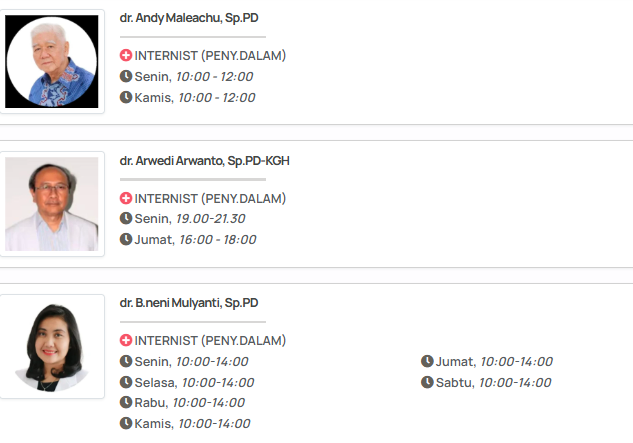The image size is (633, 443).
Task: Click the red plus icon under dr. B.neni Mulyanti
Action: click(126, 341)
